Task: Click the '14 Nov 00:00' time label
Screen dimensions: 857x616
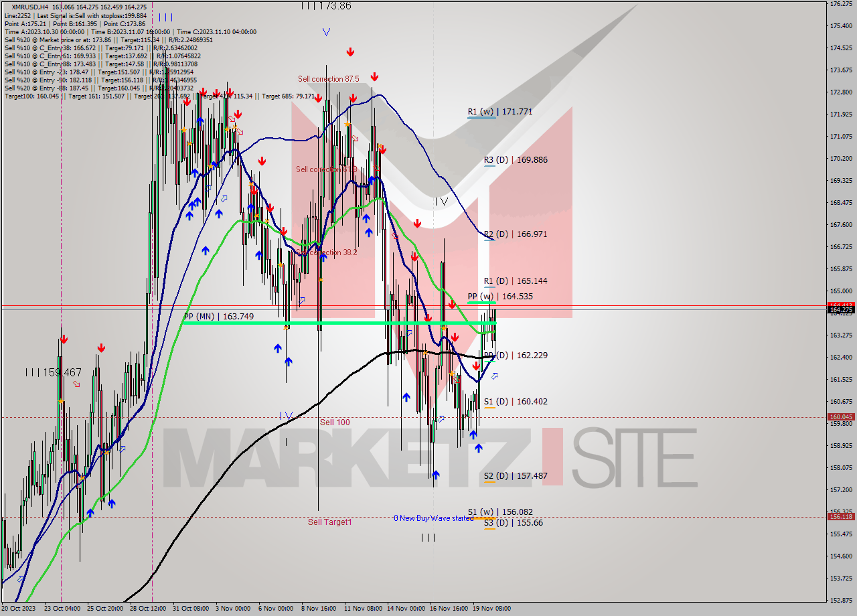Action: 406,609
